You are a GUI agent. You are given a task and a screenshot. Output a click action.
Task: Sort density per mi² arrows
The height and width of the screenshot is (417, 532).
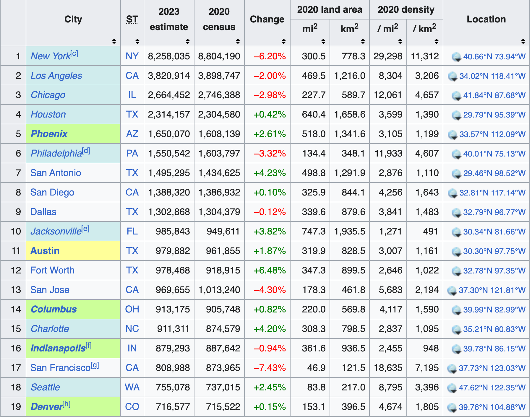pos(400,41)
